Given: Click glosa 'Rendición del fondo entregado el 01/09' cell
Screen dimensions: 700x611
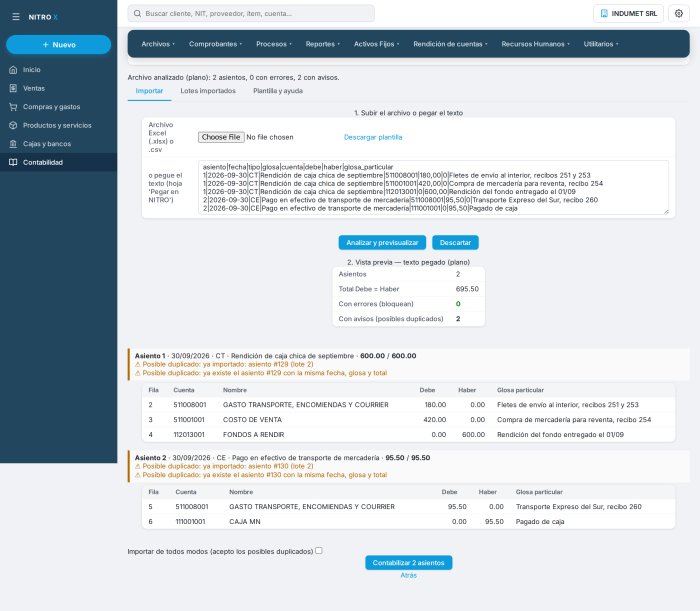Looking at the screenshot, I should (x=560, y=435).
